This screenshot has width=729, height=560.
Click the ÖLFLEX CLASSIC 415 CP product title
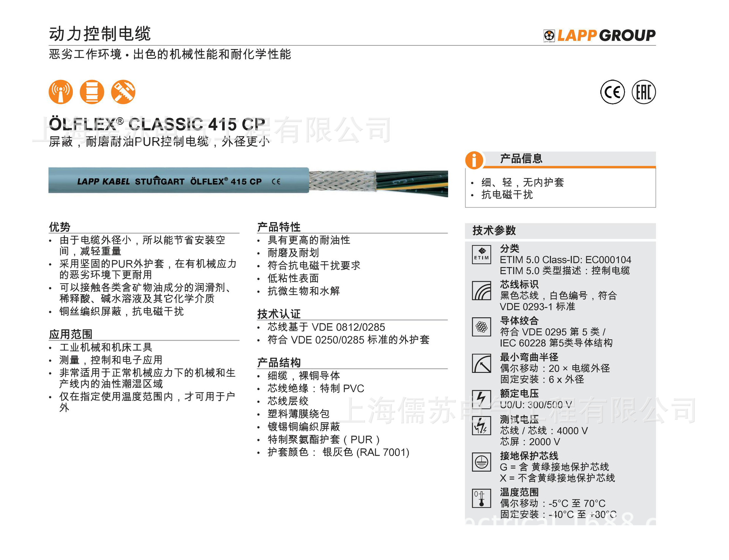(x=157, y=124)
